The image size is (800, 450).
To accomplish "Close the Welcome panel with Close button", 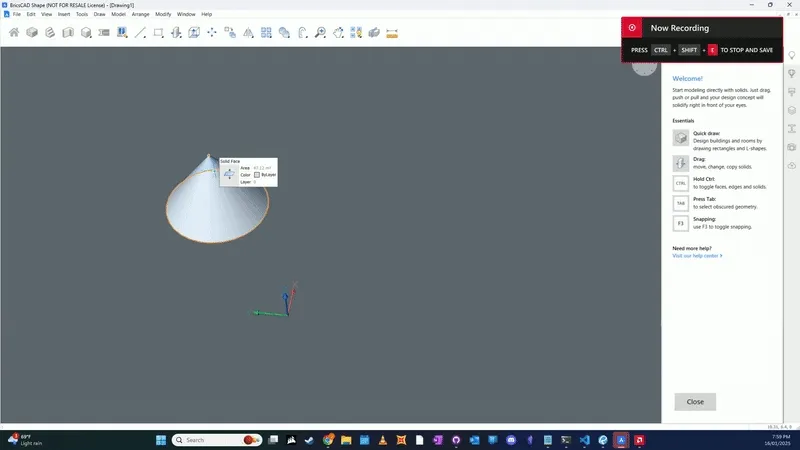I will tap(695, 402).
